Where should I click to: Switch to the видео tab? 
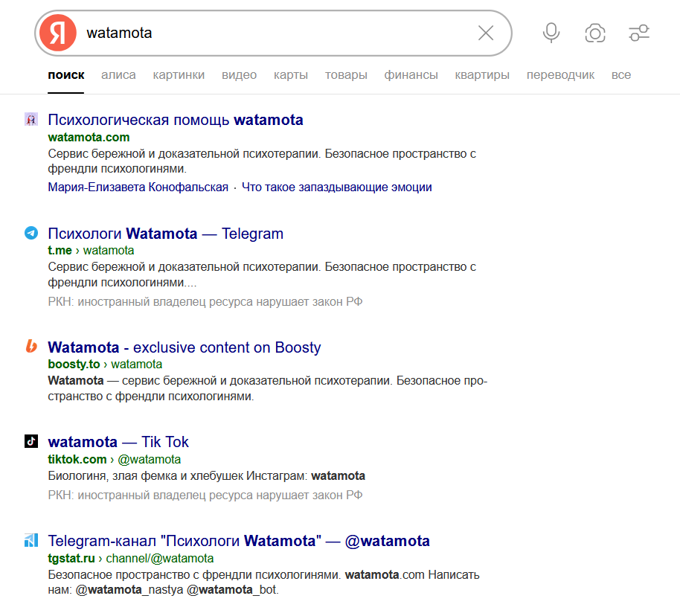[x=239, y=75]
